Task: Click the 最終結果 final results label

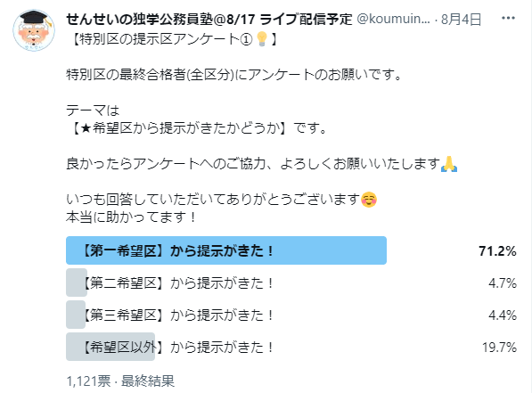Action: [x=148, y=381]
